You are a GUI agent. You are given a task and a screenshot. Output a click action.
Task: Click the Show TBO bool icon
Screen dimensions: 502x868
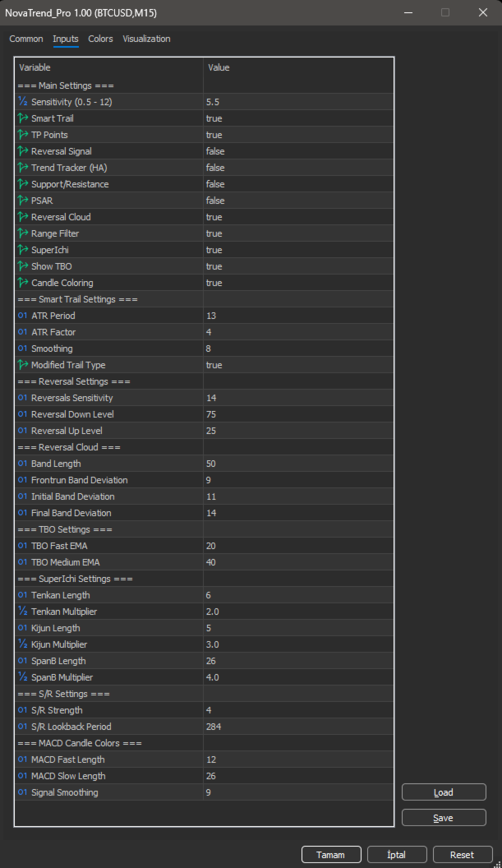point(23,266)
